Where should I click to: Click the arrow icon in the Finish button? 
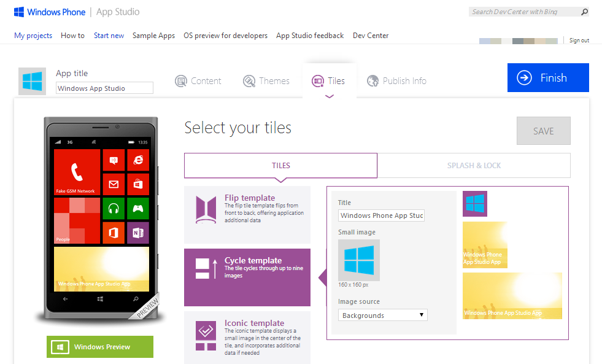[x=524, y=77]
